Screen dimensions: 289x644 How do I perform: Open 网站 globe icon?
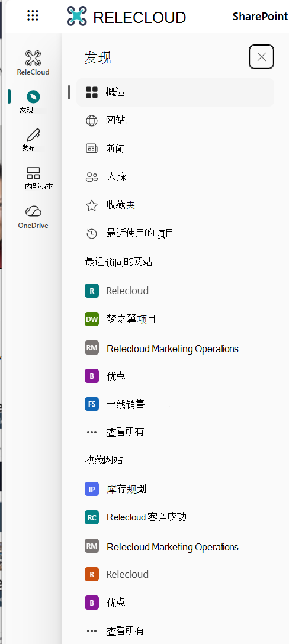pyautogui.click(x=92, y=120)
